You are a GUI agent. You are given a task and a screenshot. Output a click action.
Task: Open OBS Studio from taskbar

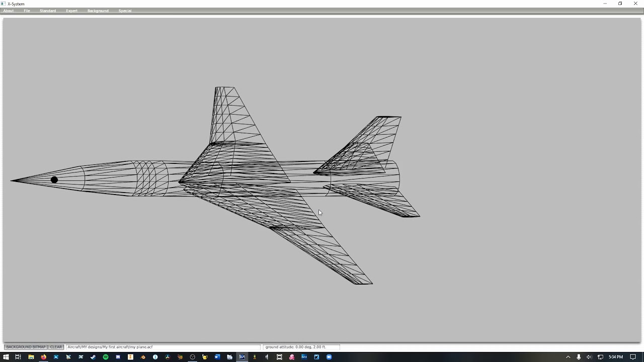coord(192,357)
